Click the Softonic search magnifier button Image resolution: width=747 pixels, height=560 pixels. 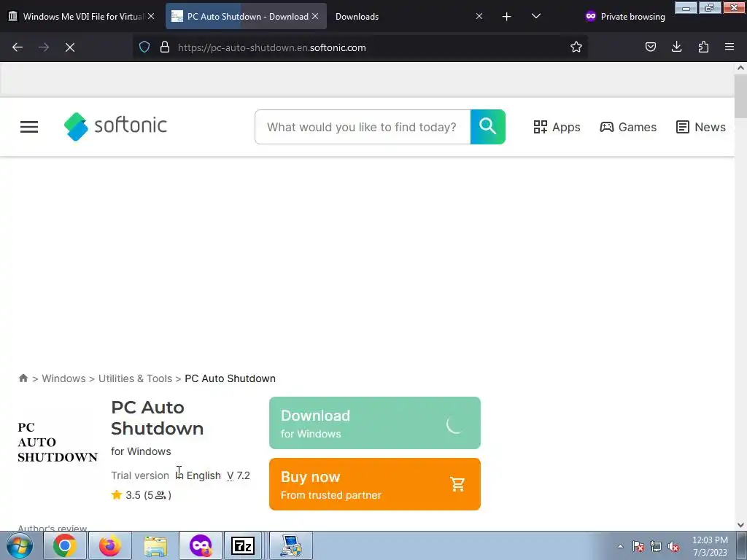(488, 127)
